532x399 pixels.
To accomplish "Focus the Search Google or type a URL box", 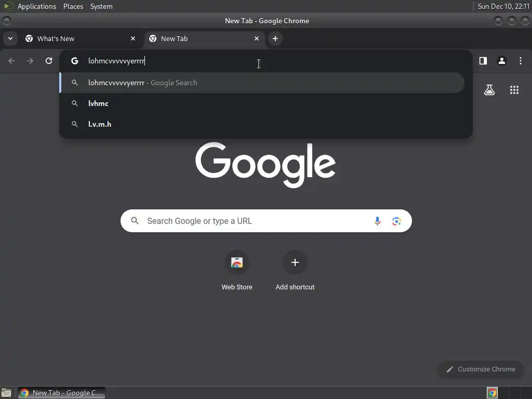I will tap(266, 221).
